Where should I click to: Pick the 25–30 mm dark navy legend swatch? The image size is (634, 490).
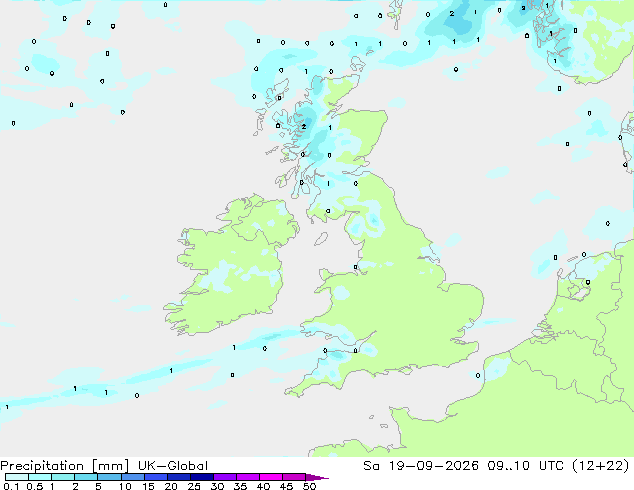[x=202, y=477]
